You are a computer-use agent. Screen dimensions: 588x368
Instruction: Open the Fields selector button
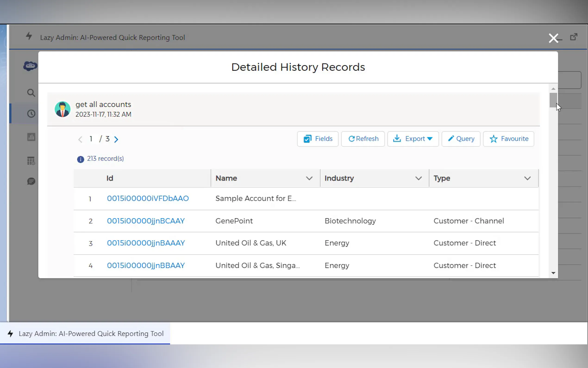click(317, 139)
